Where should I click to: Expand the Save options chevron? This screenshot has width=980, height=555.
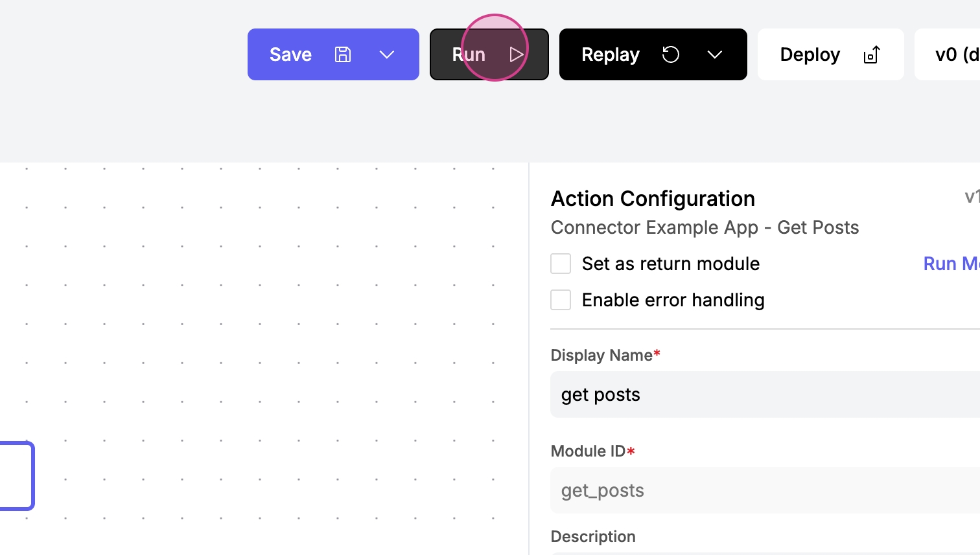tap(387, 54)
